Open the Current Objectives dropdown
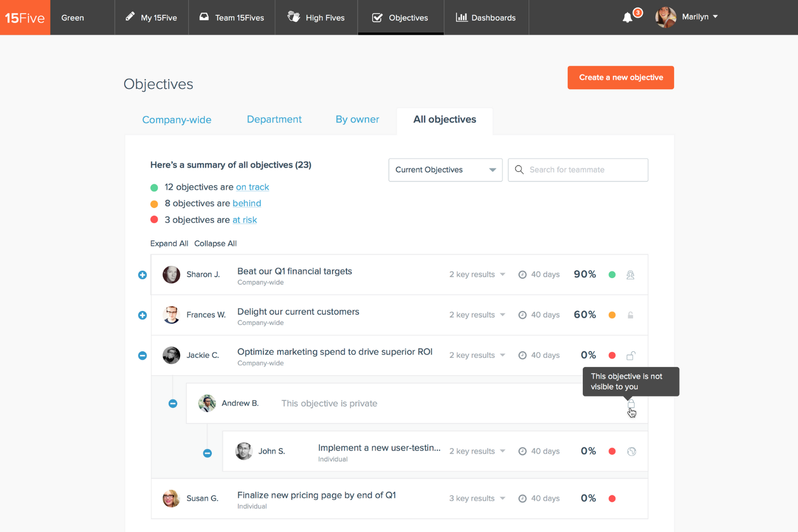This screenshot has width=798, height=532. click(445, 170)
